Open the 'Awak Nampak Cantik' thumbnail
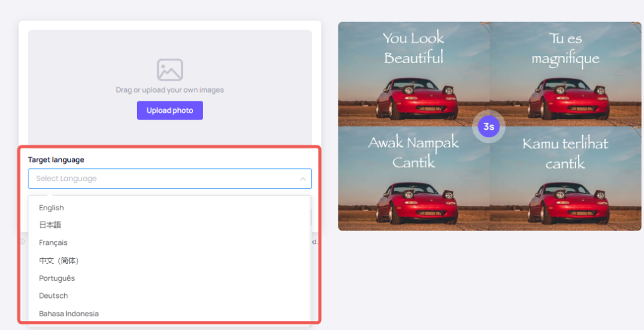 (x=414, y=178)
